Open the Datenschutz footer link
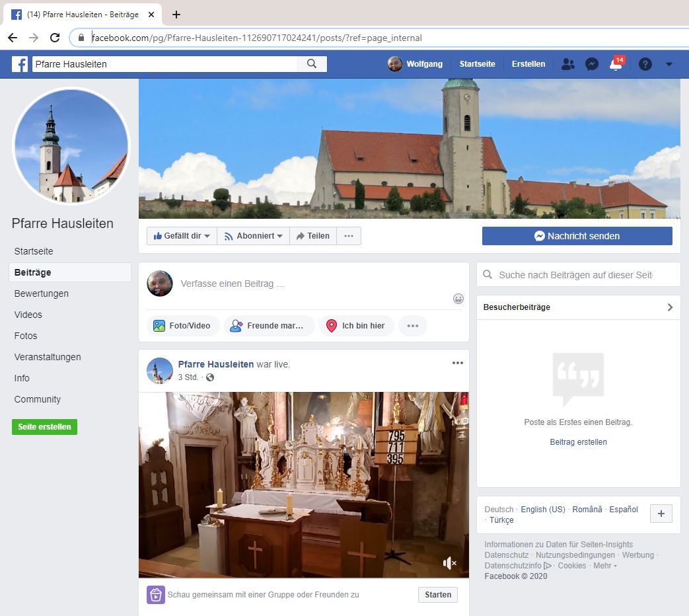The image size is (689, 616). (x=505, y=555)
